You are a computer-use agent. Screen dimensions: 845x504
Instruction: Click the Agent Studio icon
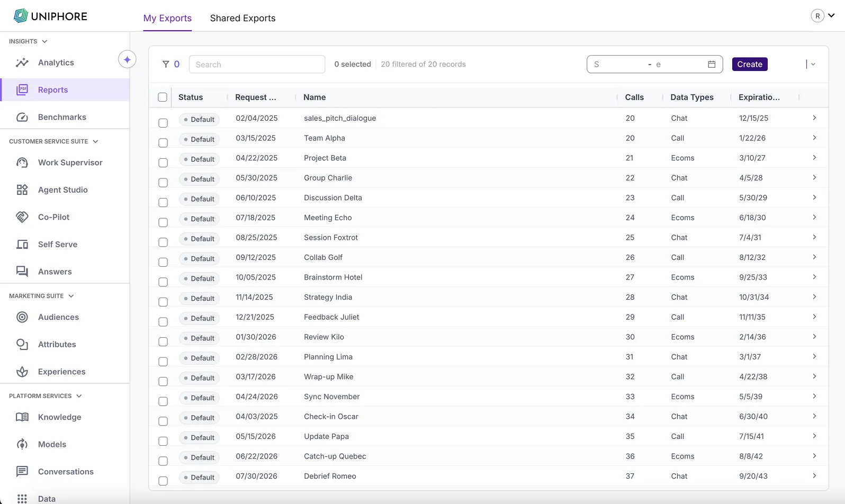[22, 190]
